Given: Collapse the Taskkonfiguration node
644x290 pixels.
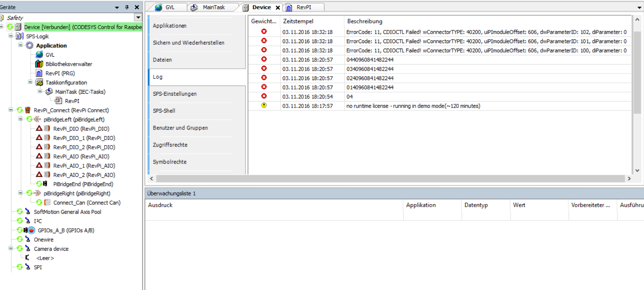Looking at the screenshot, I should (30, 82).
